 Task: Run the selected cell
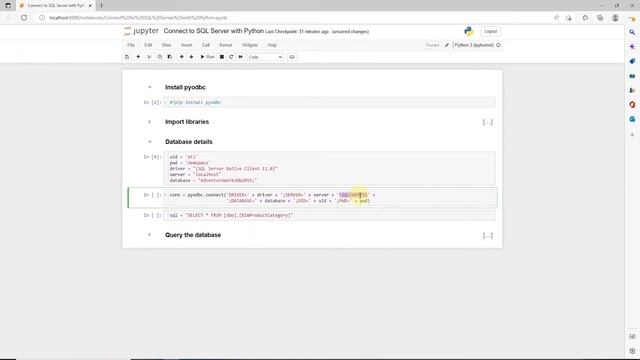pyautogui.click(x=207, y=57)
